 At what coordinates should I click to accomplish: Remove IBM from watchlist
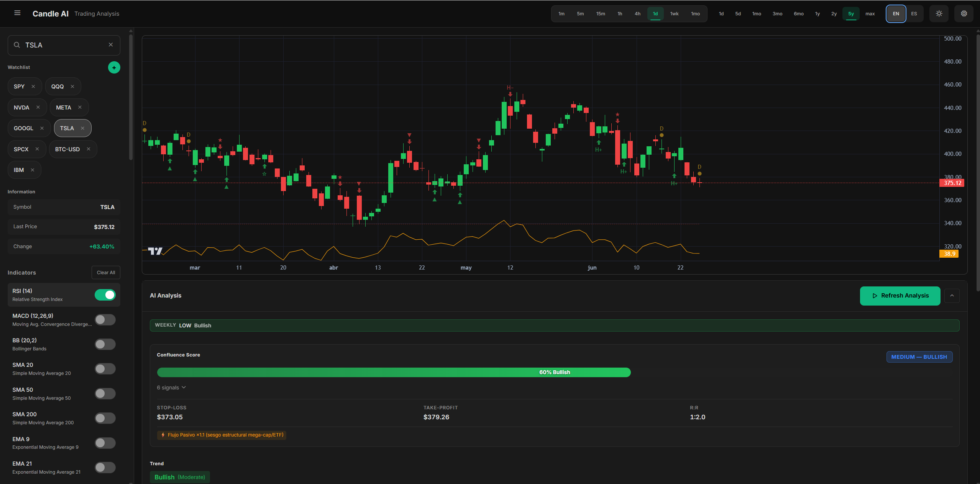[x=33, y=170]
